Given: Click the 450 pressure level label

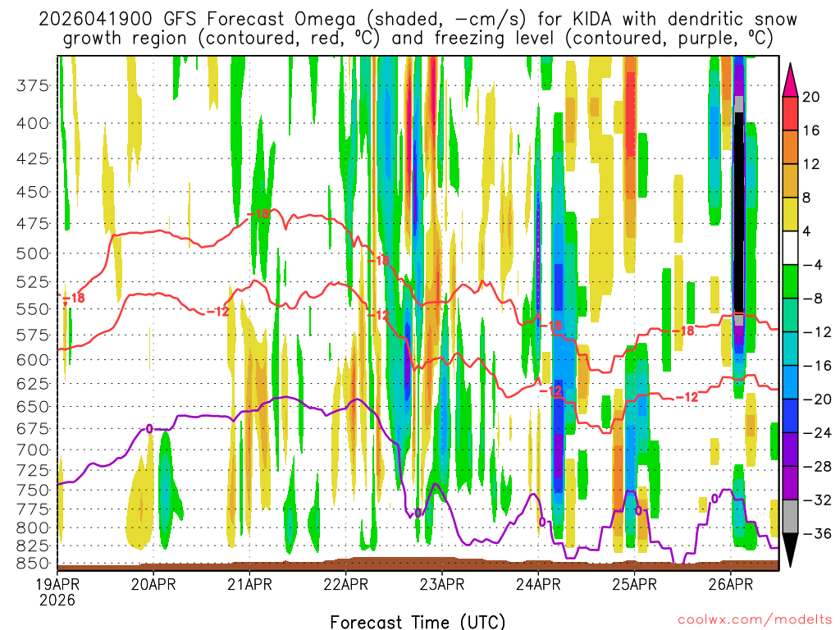Looking at the screenshot, I should pos(33,192).
